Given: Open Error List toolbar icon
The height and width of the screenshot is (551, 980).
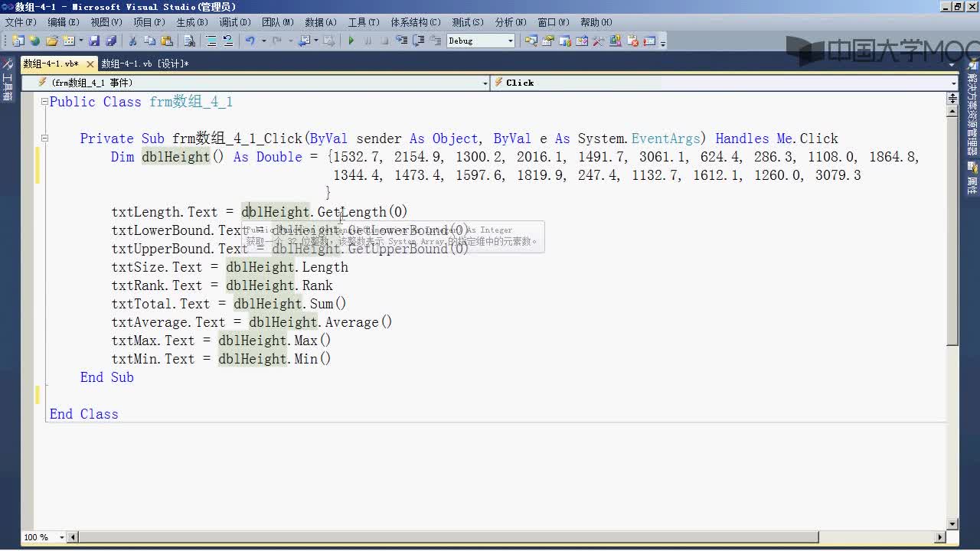Looking at the screenshot, I should [x=632, y=41].
